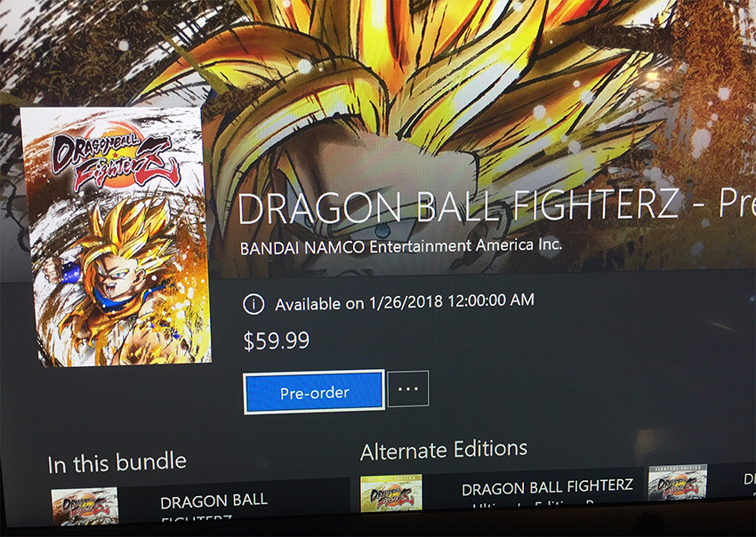Select the bundle item's Dragon Ball thumbnail
The width and height of the screenshot is (756, 537).
click(x=84, y=505)
